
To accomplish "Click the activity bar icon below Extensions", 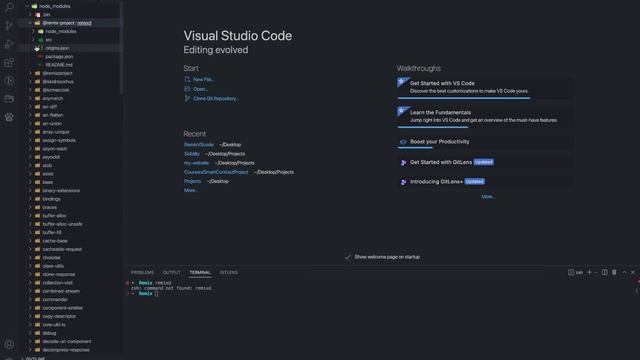I will (9, 80).
